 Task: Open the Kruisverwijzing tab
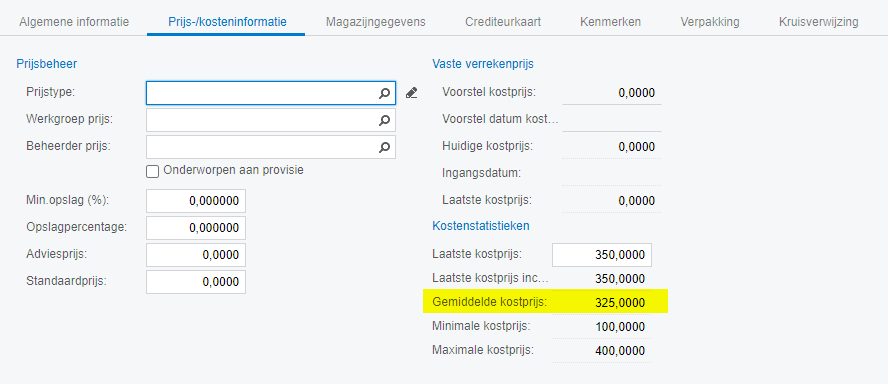(818, 22)
